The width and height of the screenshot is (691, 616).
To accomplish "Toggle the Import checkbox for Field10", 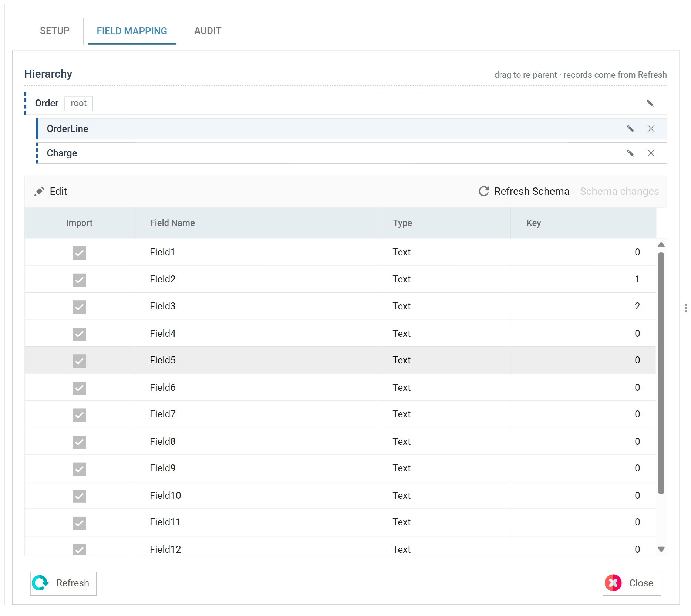I will point(79,496).
